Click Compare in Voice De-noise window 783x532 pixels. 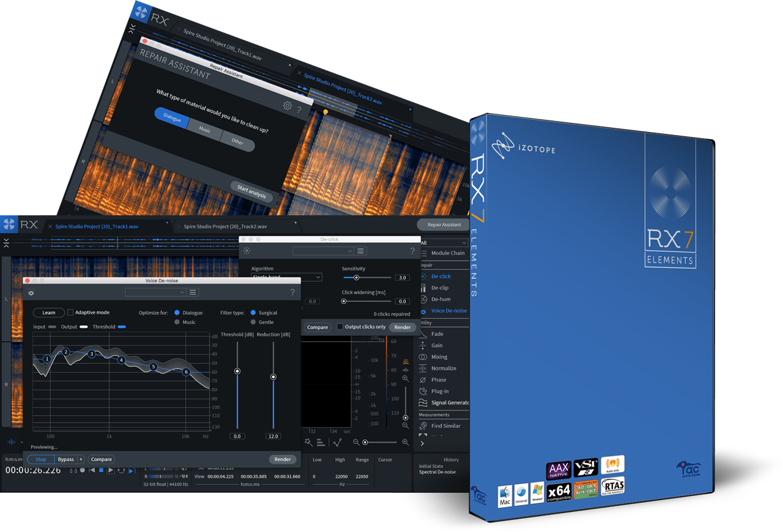[102, 459]
